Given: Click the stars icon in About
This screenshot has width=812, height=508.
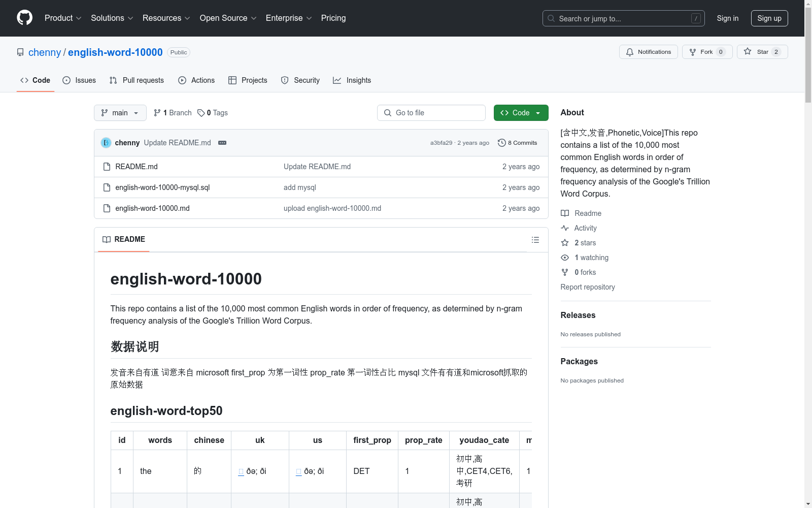Looking at the screenshot, I should point(565,243).
